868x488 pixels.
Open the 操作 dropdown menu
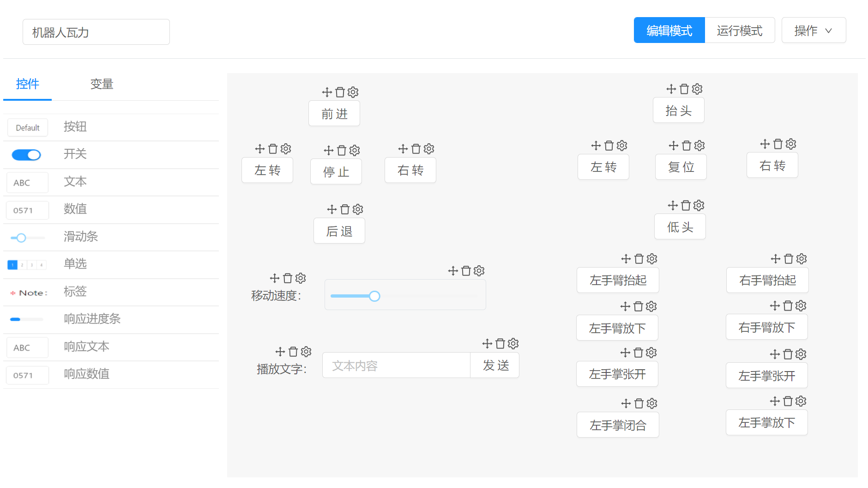pyautogui.click(x=814, y=30)
